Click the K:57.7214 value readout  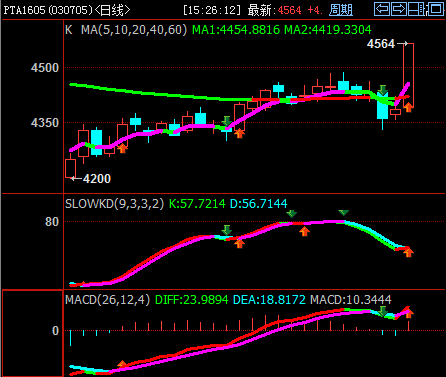point(197,204)
